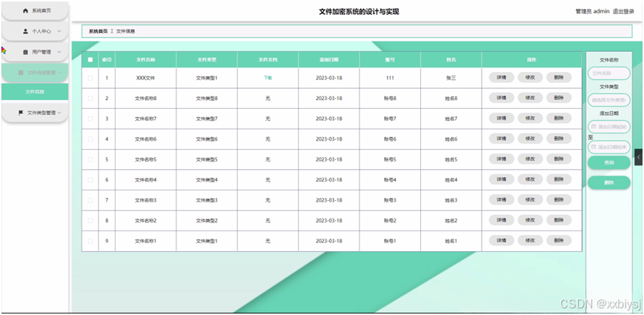Viewport: 644px width, 315px height.
Task: Focus the 添加日期起始 date input
Action: (608, 127)
